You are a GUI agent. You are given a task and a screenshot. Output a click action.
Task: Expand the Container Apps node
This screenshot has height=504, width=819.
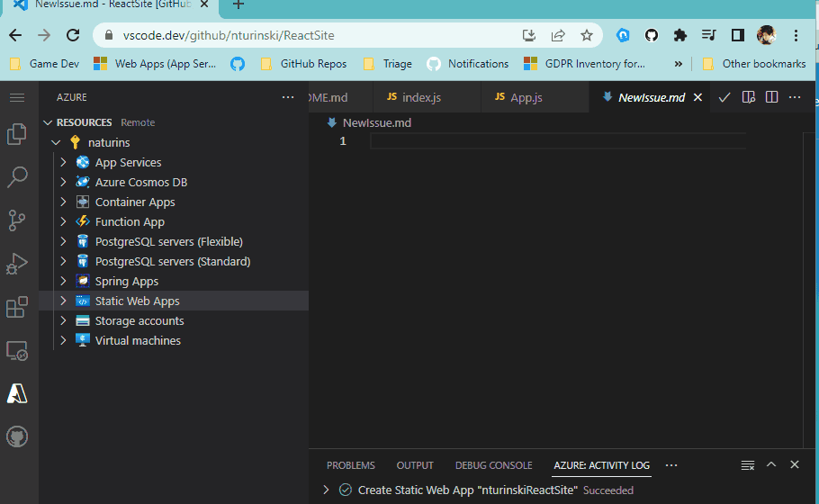(x=63, y=202)
